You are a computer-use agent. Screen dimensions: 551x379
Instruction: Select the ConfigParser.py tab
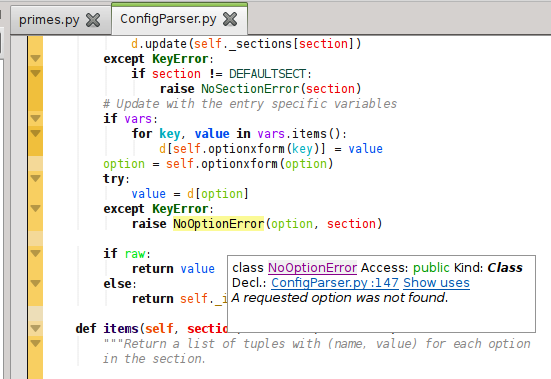click(x=168, y=19)
